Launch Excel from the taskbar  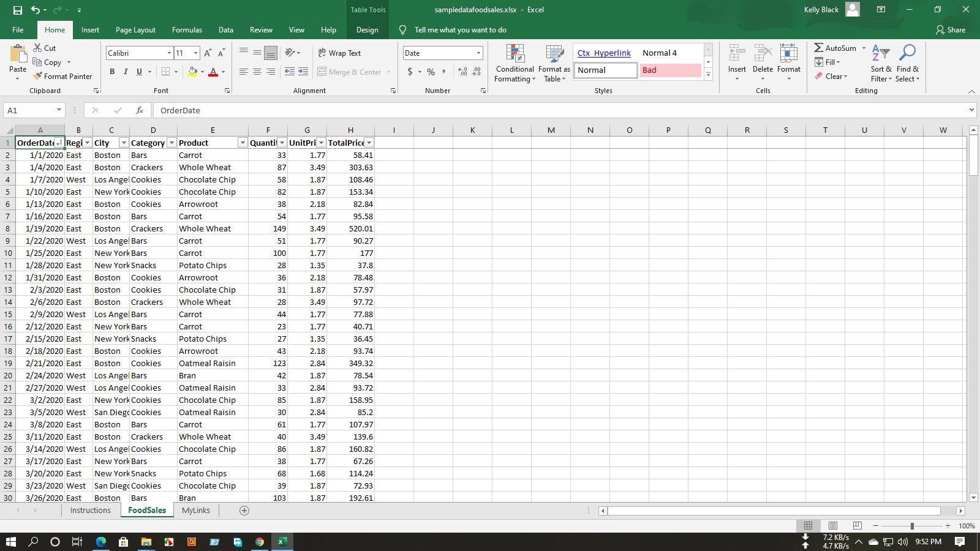pyautogui.click(x=282, y=541)
